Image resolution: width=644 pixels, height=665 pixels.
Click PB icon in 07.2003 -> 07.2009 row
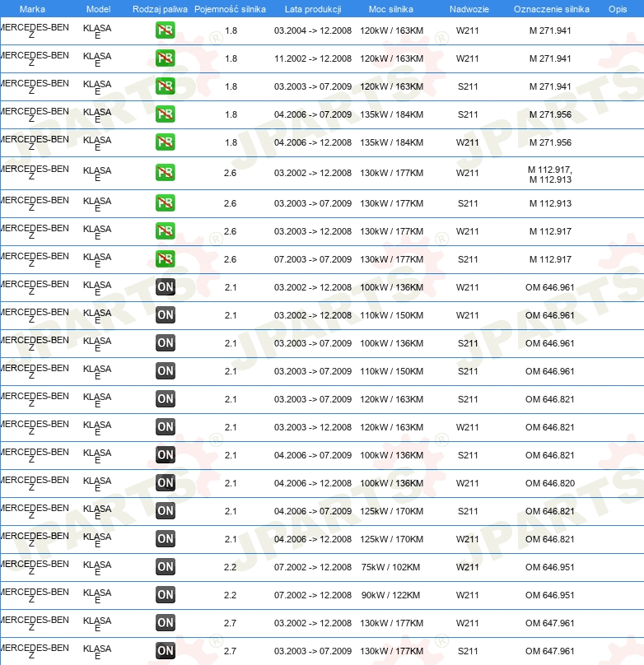click(165, 259)
